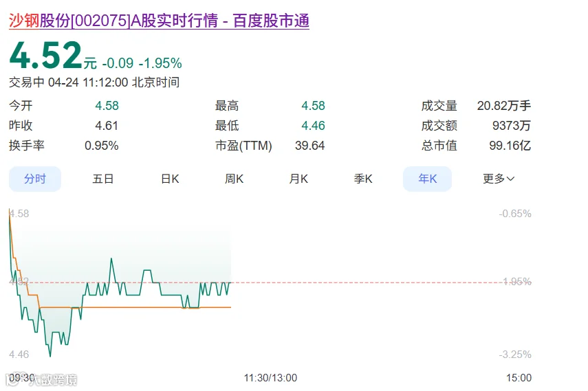Click the 成交量 value 20.82万手
This screenshot has width=588, height=391.
point(504,106)
